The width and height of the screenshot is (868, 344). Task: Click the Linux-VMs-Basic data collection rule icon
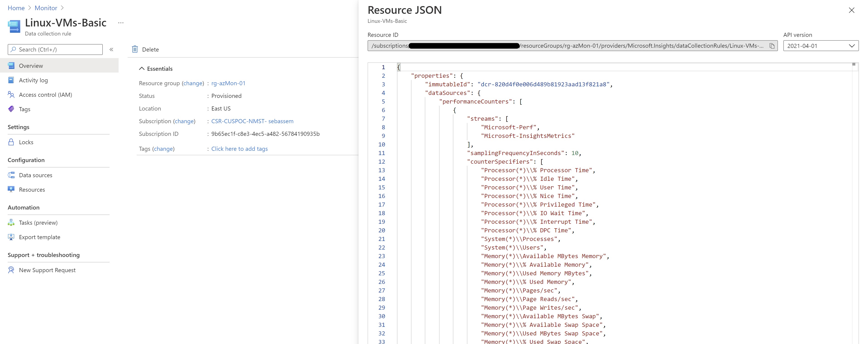pyautogui.click(x=14, y=27)
